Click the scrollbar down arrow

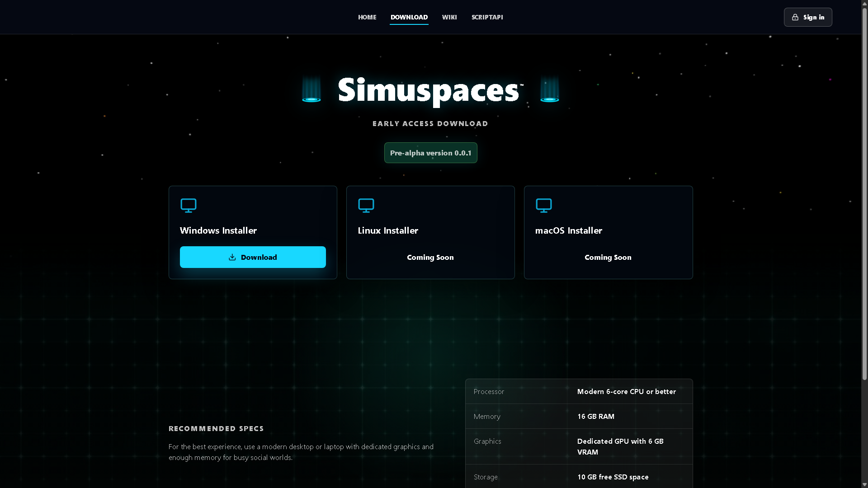coord(864,484)
